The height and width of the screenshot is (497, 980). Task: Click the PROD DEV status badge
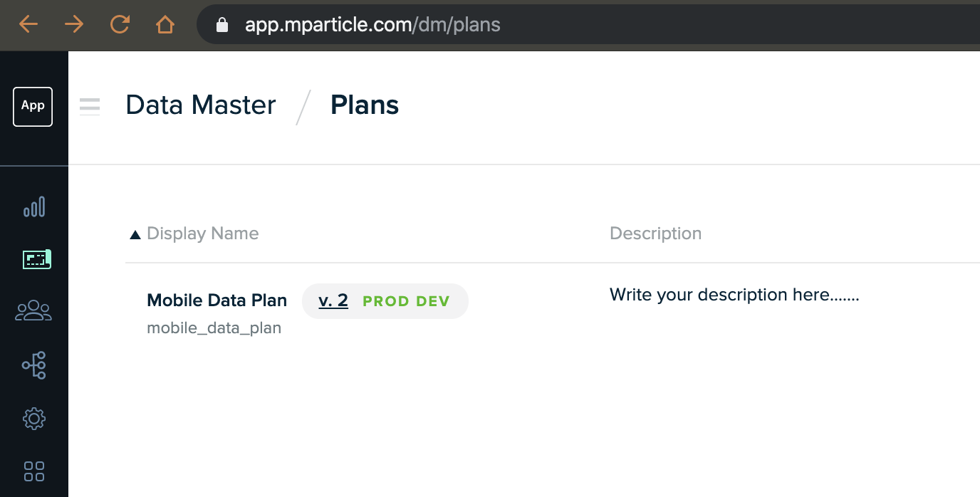[406, 301]
